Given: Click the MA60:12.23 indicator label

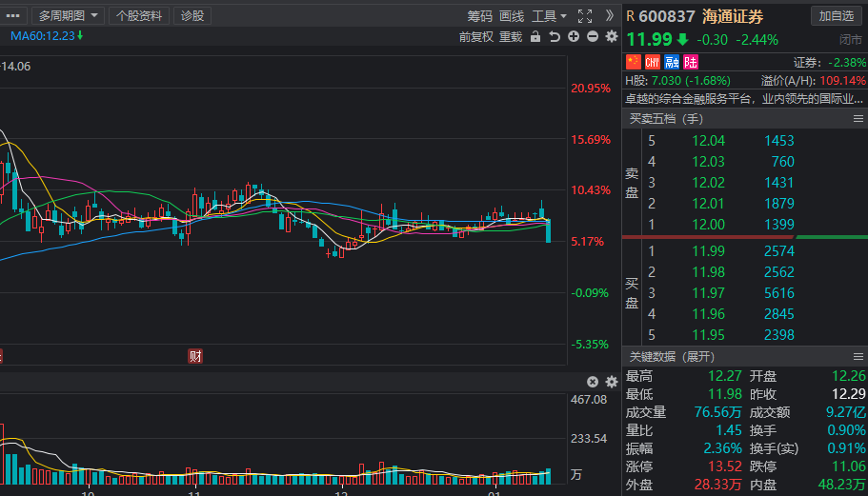Looking at the screenshot, I should click(x=47, y=36).
